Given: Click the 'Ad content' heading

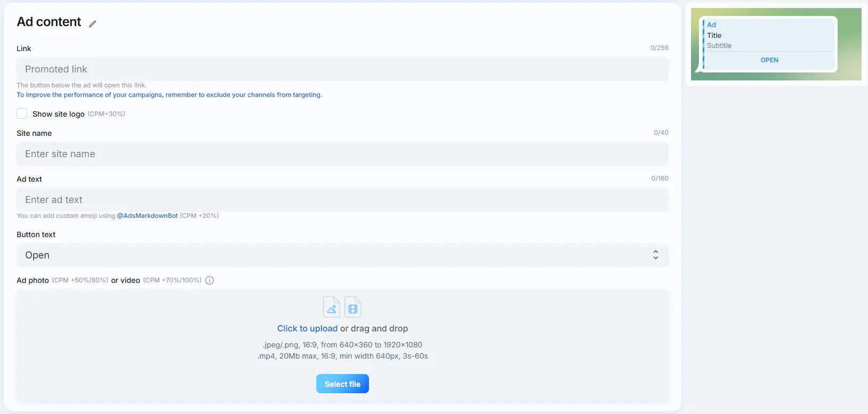Looking at the screenshot, I should pos(49,22).
